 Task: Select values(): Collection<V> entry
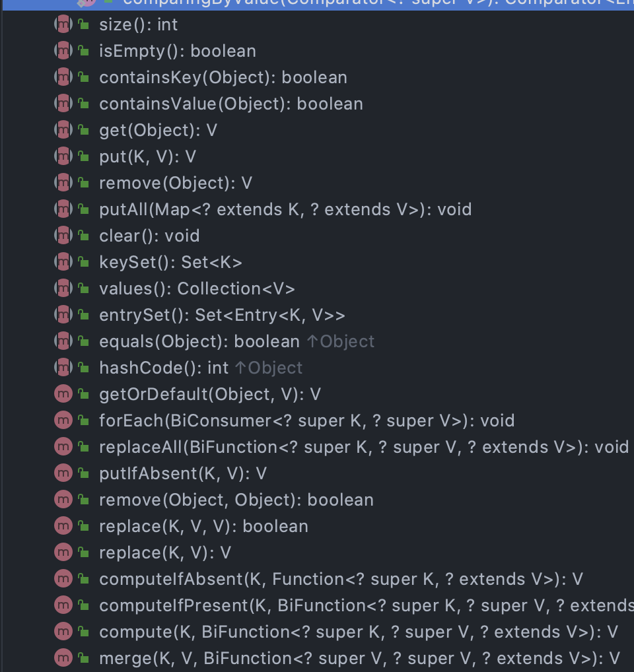pyautogui.click(x=197, y=289)
